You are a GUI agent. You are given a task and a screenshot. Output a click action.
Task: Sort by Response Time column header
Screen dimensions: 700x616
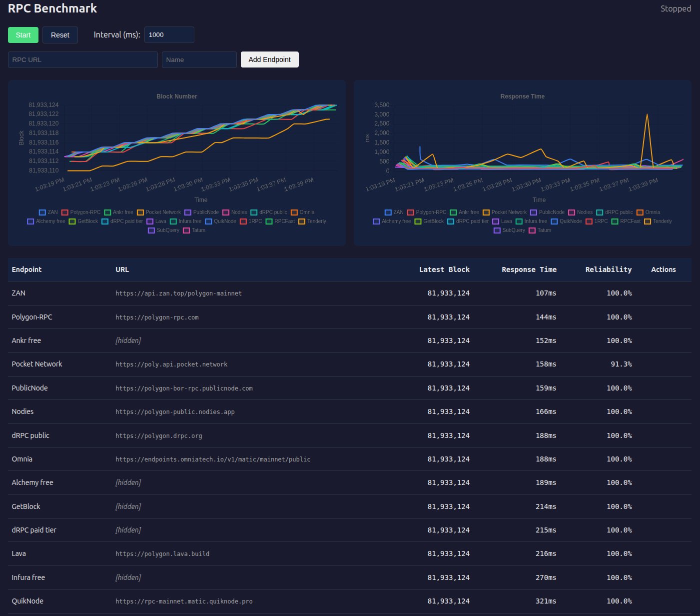[529, 269]
